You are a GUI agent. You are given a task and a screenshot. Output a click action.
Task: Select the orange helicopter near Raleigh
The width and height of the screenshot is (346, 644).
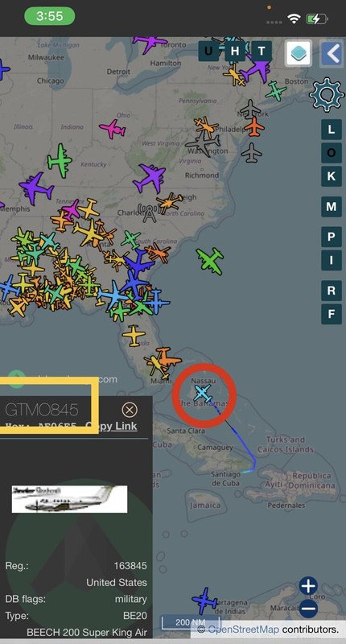169,204
